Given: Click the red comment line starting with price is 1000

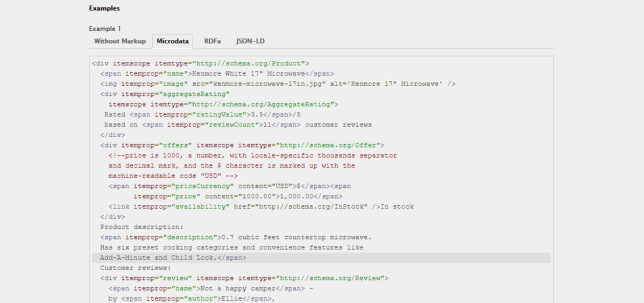Looking at the screenshot, I should (252, 156).
